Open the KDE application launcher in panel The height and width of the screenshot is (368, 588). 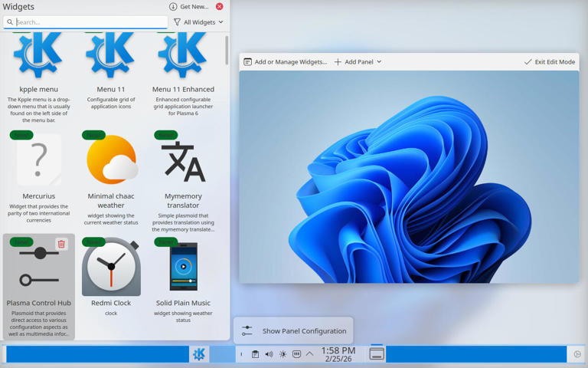[x=199, y=354]
